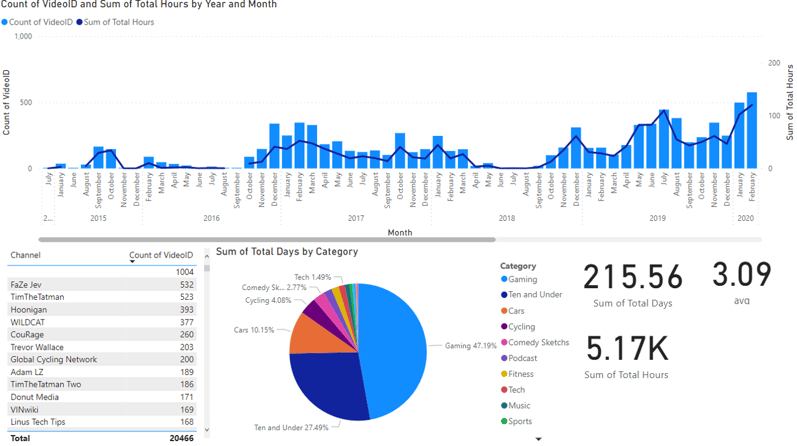Select the Sports legend marker
The image size is (797, 446).
coord(504,421)
